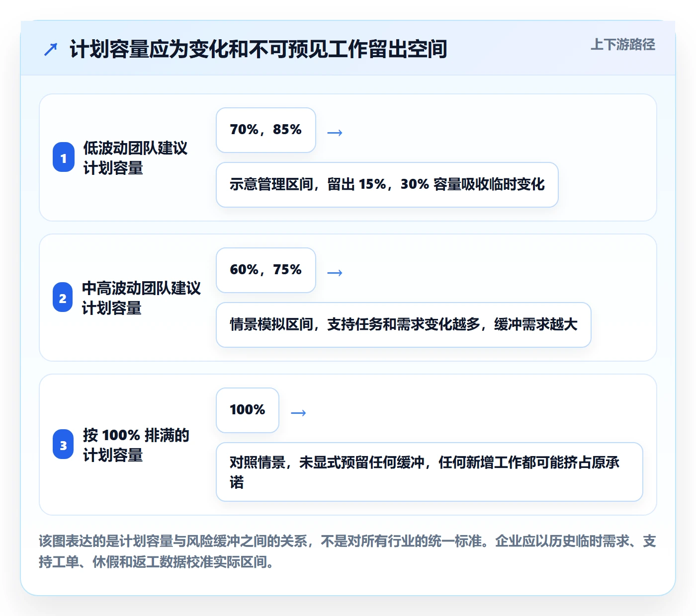Click the box starting with 情景模拟区间
The width and height of the screenshot is (696, 616).
[x=404, y=325]
